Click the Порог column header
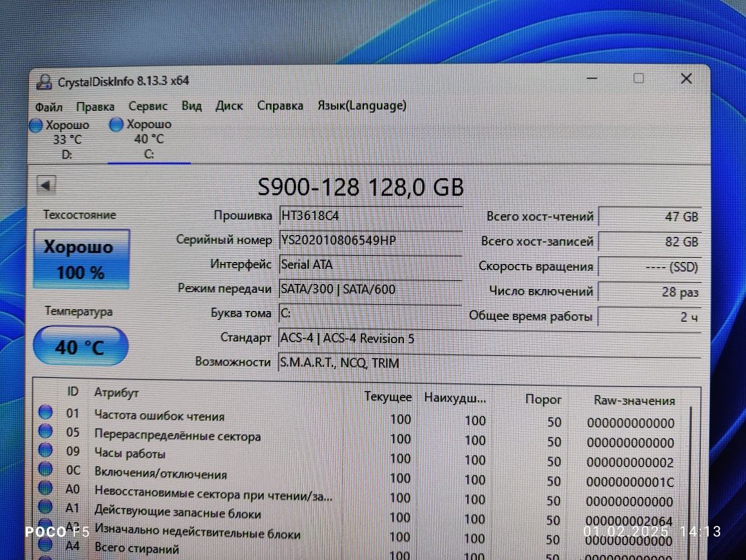746x560 pixels. coord(543,399)
